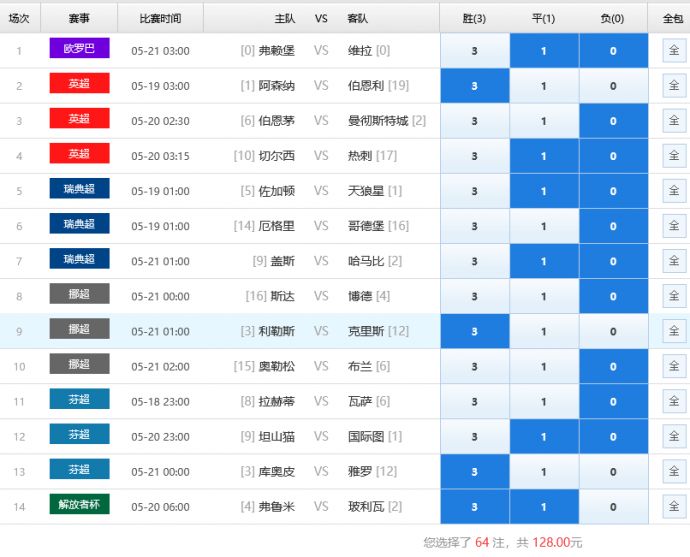Select loss (0) for 弗鲁米 vs 玻利瓦
The width and height of the screenshot is (690, 557).
(613, 507)
